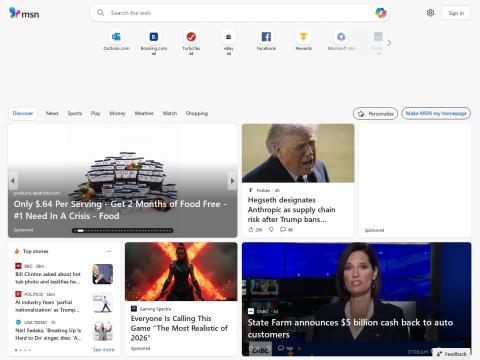
Task: Open Neil Sedaka singer dies story
Action: click(x=48, y=334)
